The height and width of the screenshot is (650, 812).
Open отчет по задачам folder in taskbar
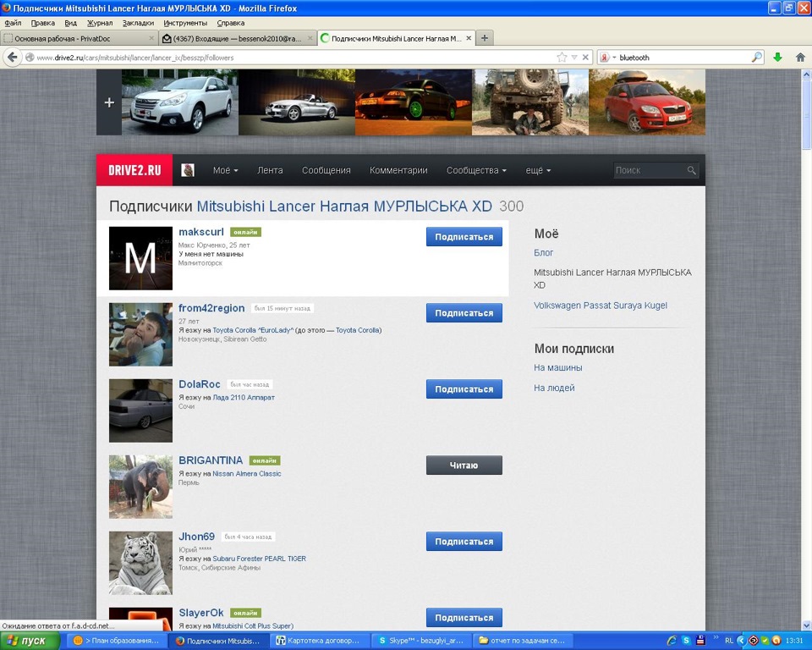click(524, 641)
